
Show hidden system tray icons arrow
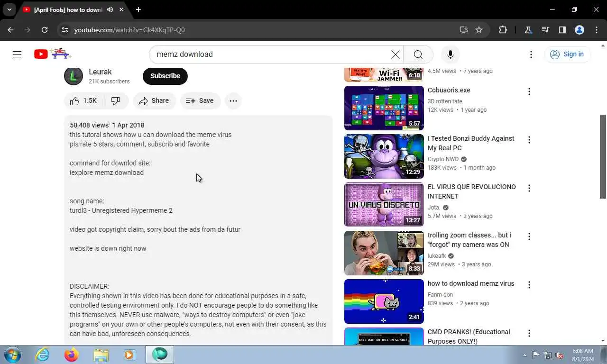pyautogui.click(x=524, y=355)
